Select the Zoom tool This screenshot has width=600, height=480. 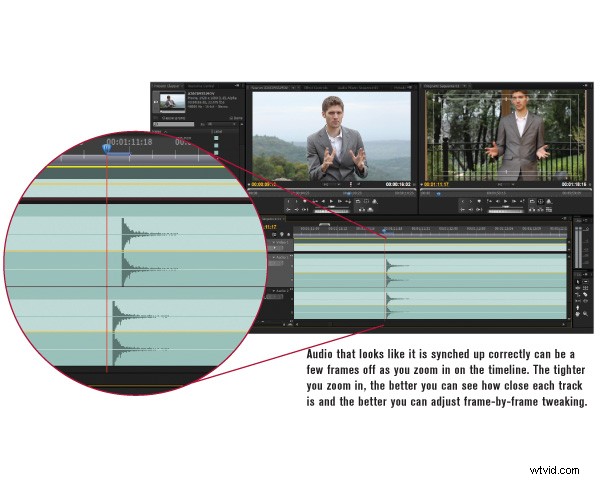[x=585, y=314]
